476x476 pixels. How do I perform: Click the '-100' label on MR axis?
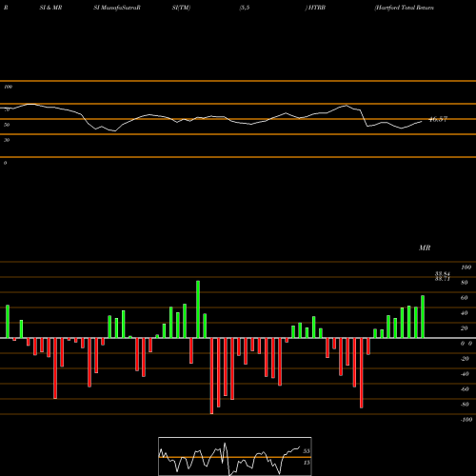(466, 420)
